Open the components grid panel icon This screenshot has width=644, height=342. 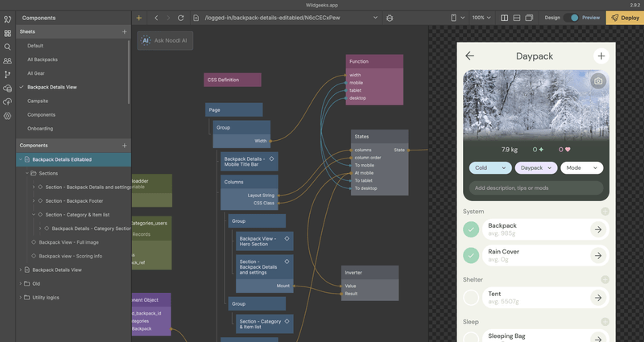7,33
